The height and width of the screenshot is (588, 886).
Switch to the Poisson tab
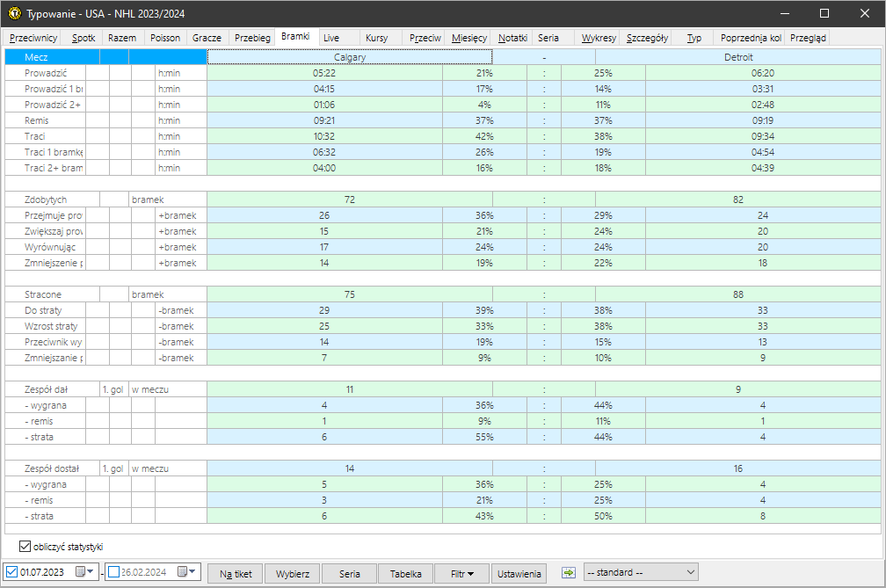165,38
